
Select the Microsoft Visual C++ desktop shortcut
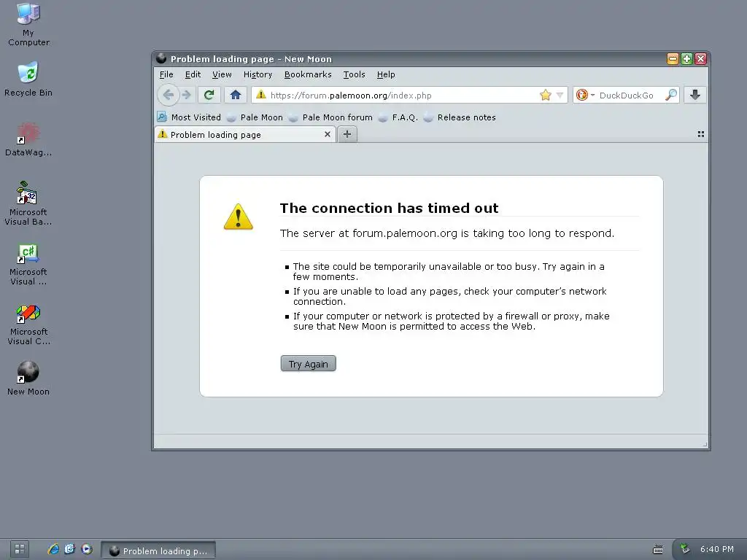pos(28,324)
